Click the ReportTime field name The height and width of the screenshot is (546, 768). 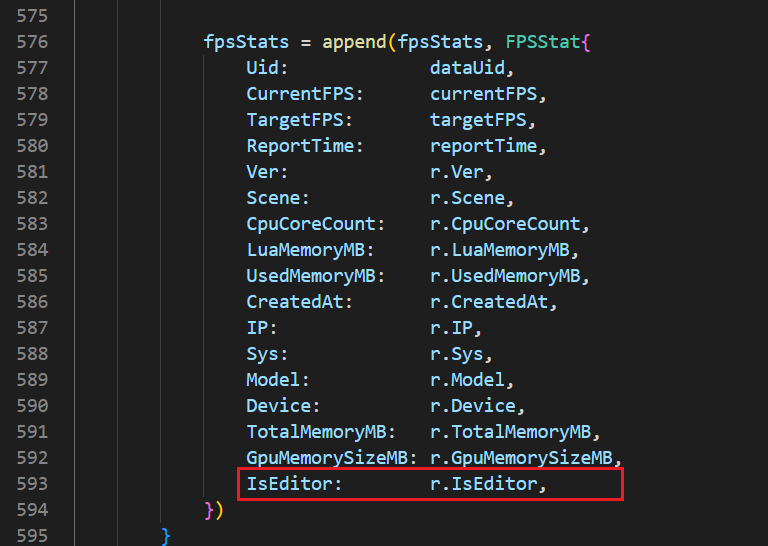[x=300, y=146]
